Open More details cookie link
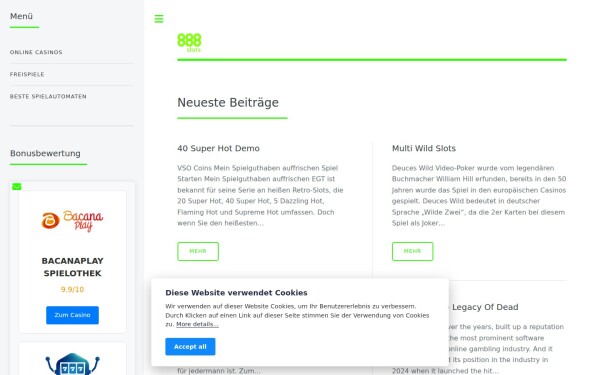Viewport: 600px width, 375px height. point(197,324)
